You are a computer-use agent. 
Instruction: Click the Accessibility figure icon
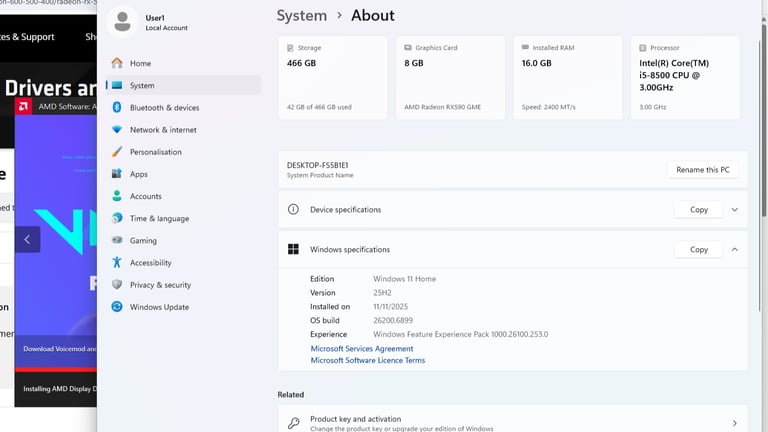point(117,263)
